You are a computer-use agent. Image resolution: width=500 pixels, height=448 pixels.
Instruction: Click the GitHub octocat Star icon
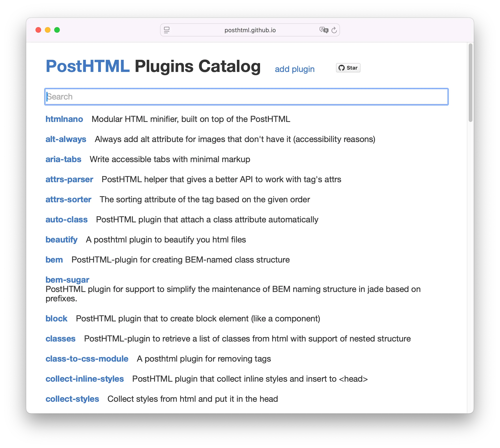tap(342, 68)
